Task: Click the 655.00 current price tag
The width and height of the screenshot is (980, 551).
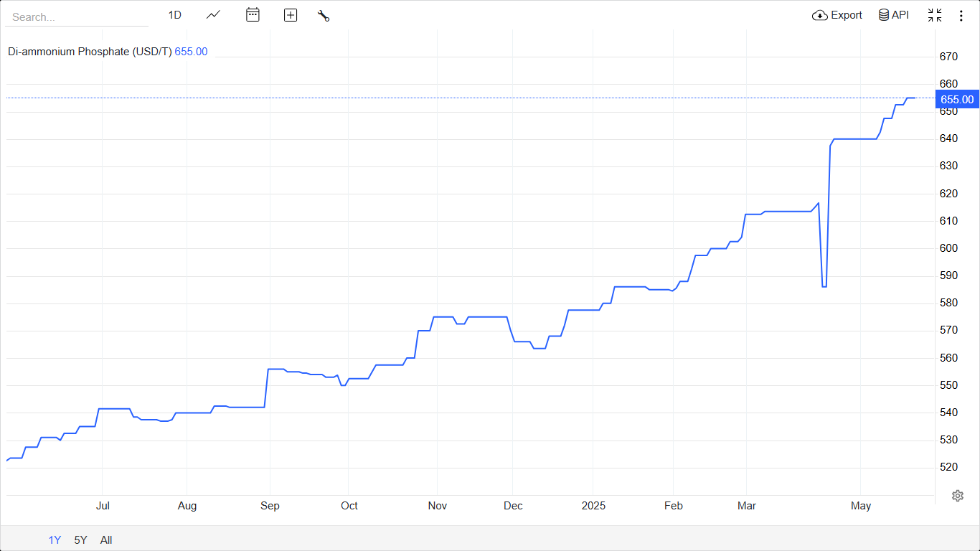Action: [x=957, y=100]
